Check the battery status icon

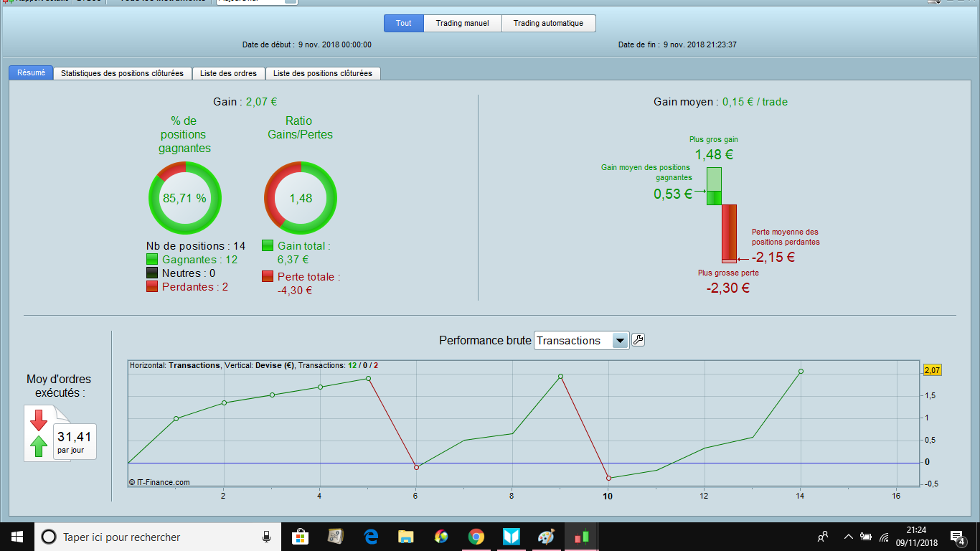point(866,536)
